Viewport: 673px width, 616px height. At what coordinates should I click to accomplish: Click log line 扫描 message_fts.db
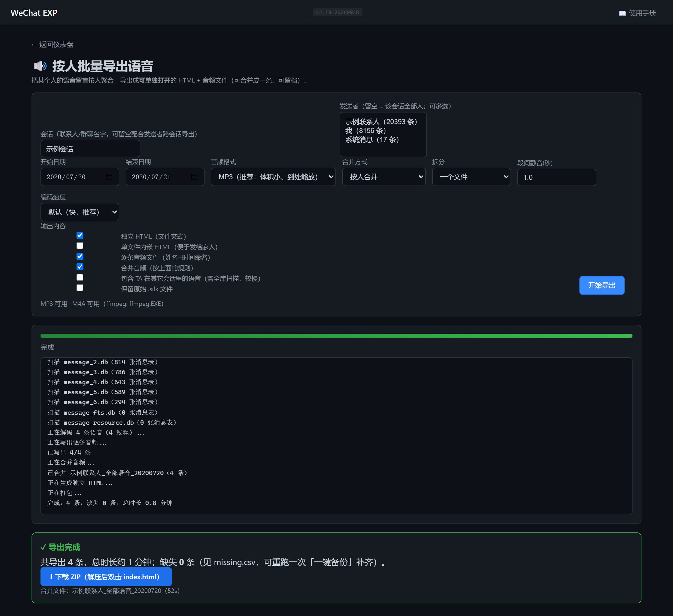103,413
